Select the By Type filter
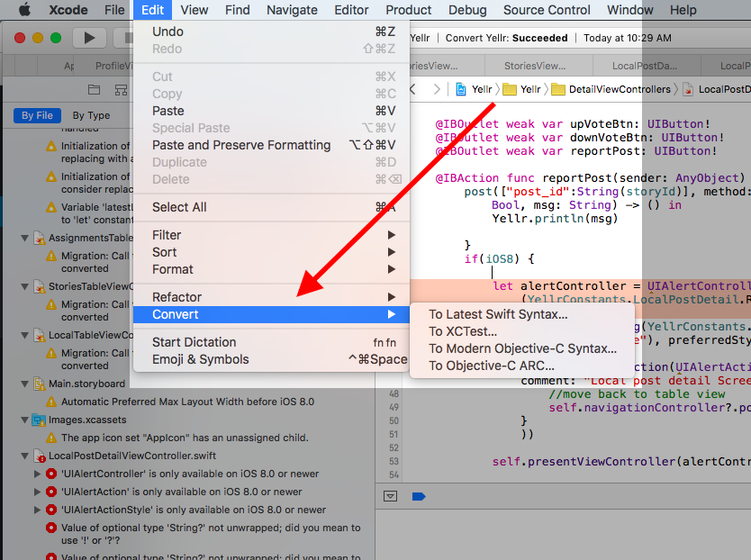751x560 pixels. tap(91, 115)
